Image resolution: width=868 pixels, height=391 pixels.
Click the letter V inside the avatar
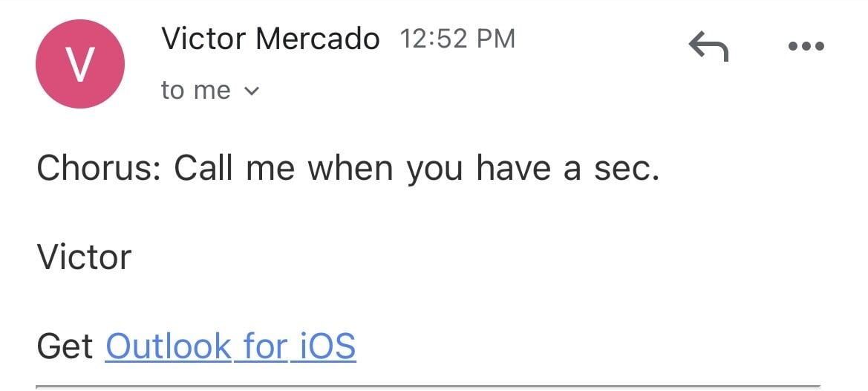coord(80,65)
